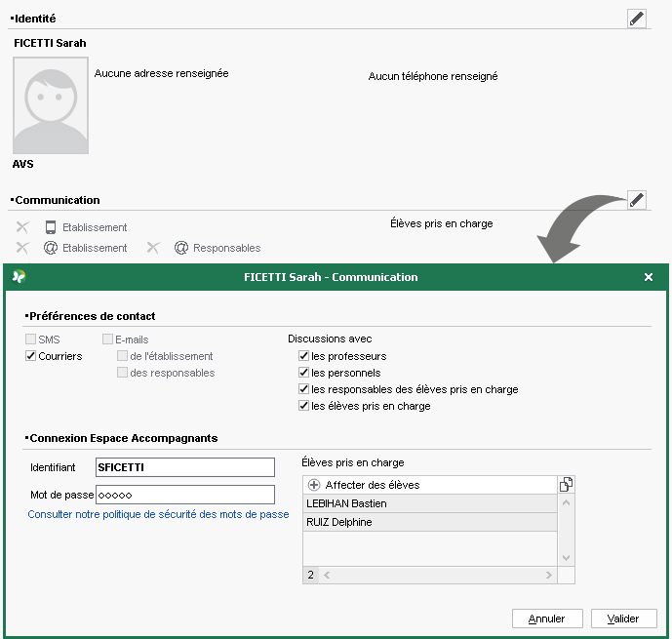Screen dimensions: 672x639
Task: Uncheck the Courriers checkbox
Action: pos(30,356)
